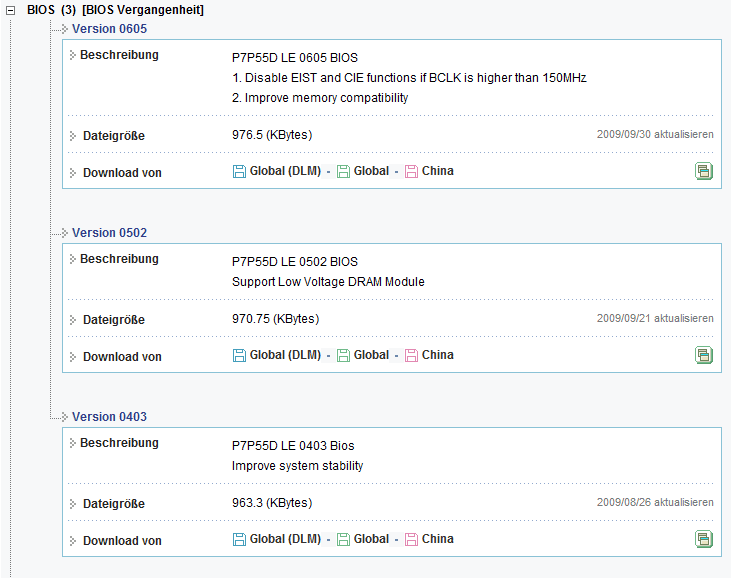Click the BIOS Vergangenheit label
Viewport: 731px width, 578px height.
coord(143,9)
